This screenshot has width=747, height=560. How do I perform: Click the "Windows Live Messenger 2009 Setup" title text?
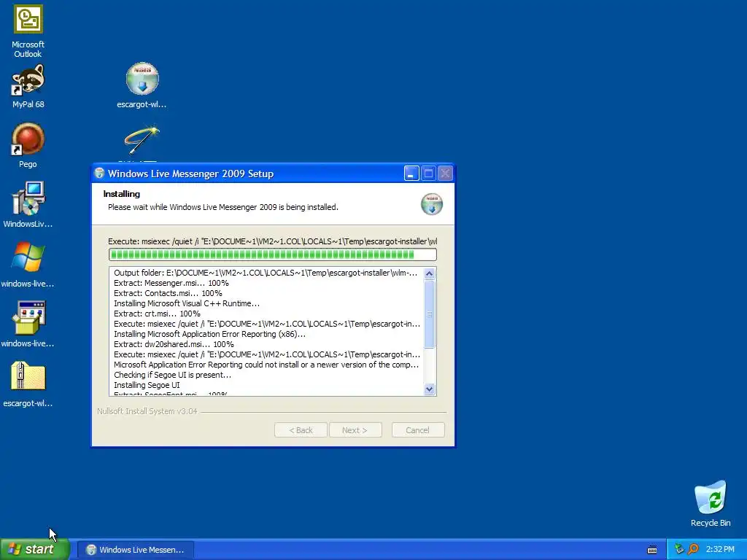(190, 174)
